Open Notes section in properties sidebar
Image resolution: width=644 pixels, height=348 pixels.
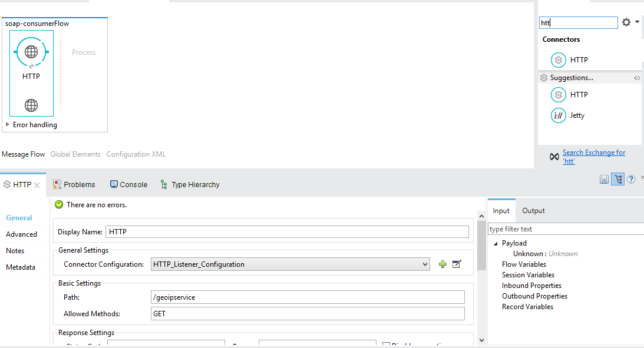(15, 251)
